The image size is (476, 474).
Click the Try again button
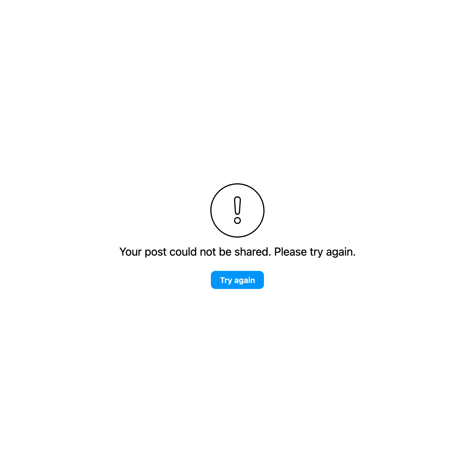(x=237, y=280)
